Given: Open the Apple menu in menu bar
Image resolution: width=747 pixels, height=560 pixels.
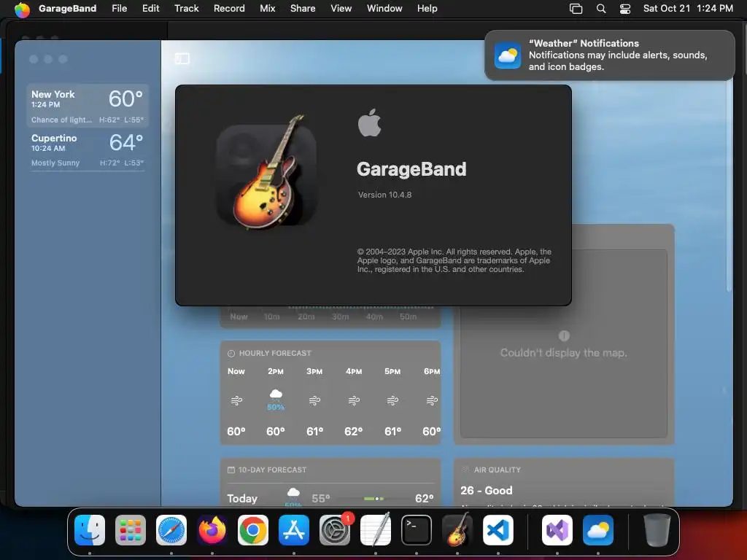Looking at the screenshot, I should (x=22, y=9).
